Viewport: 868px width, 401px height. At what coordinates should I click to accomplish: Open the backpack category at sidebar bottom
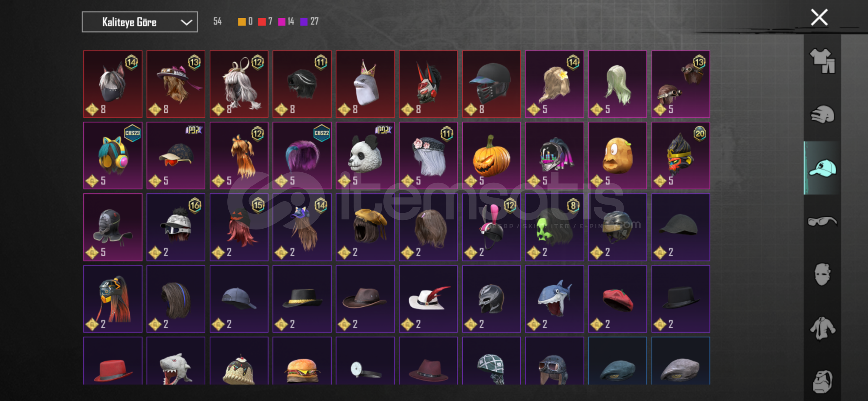coord(822,381)
